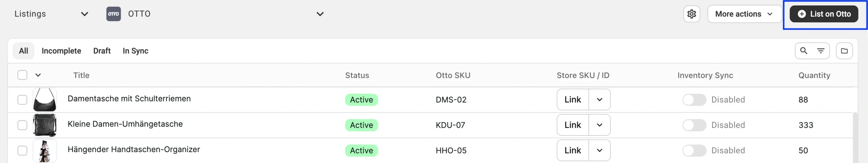868x163 pixels.
Task: Toggle inventory sync for KDU-07
Action: tap(694, 125)
